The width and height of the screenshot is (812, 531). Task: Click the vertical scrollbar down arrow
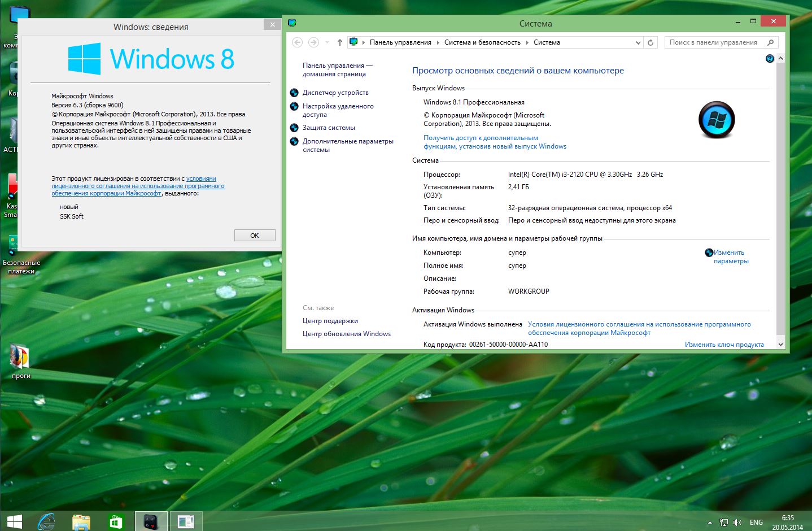pos(780,344)
